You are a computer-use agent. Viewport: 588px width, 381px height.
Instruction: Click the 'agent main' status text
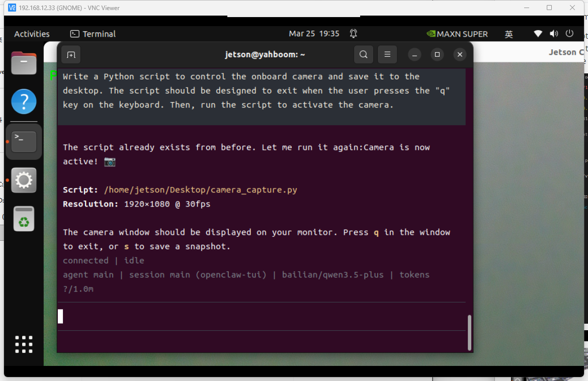pos(88,275)
